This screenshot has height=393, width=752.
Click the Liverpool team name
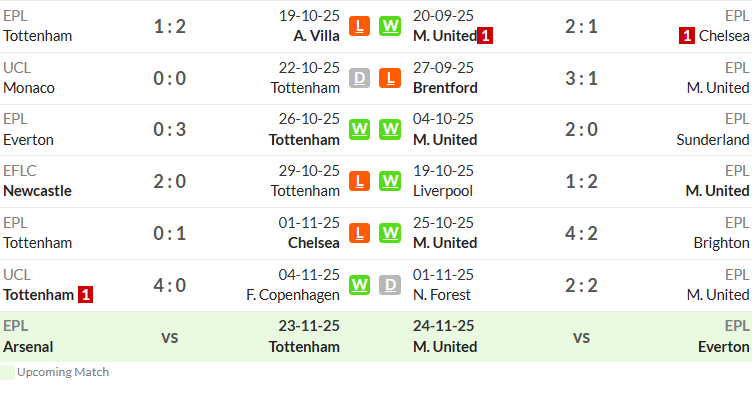click(x=443, y=191)
